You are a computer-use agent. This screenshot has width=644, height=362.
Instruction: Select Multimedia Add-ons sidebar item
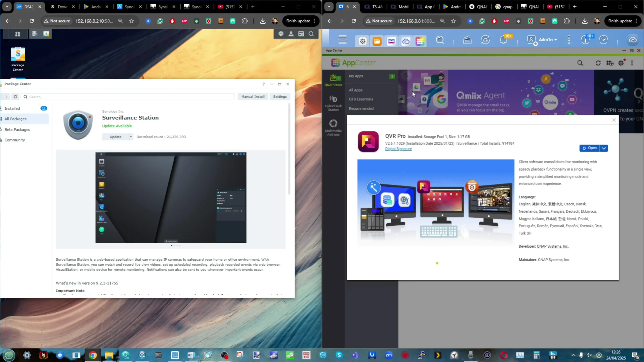[x=333, y=127]
